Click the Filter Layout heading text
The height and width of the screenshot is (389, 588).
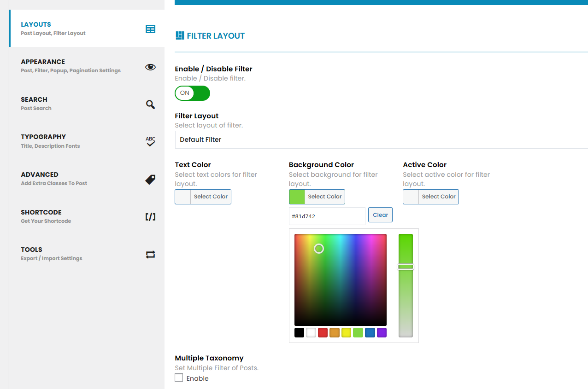coord(216,36)
